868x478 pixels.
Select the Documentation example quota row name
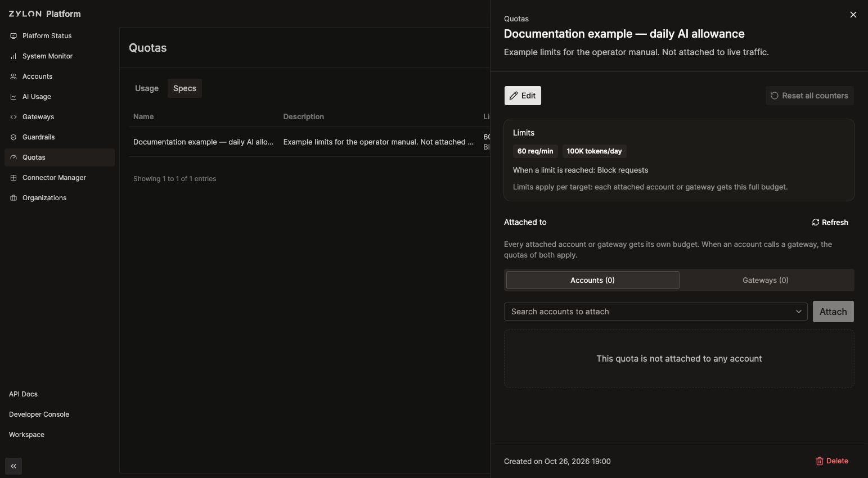click(x=204, y=142)
